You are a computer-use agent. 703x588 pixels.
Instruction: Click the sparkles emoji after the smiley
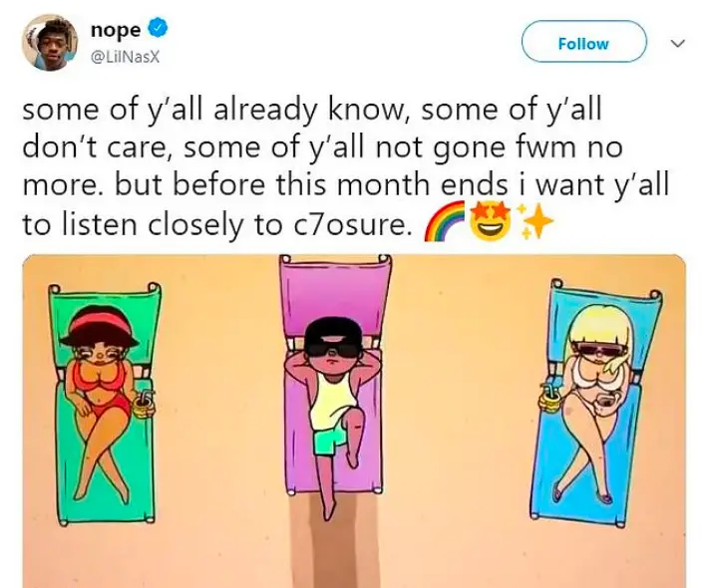533,221
